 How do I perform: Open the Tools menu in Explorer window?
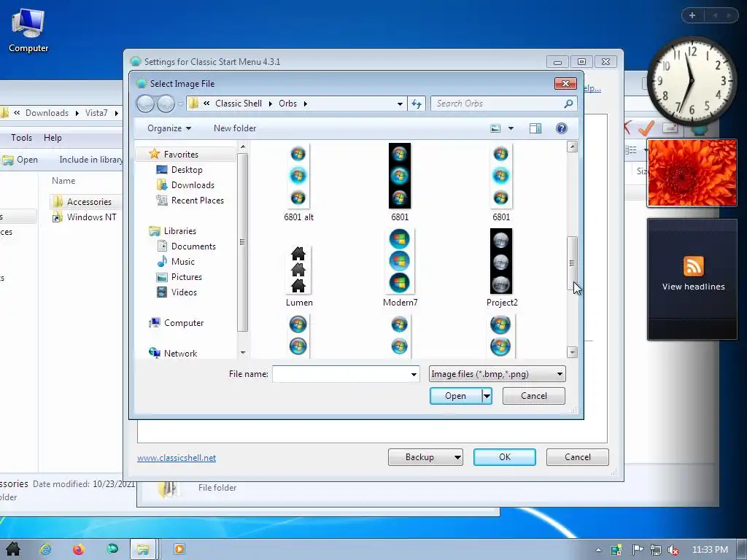[x=21, y=138]
